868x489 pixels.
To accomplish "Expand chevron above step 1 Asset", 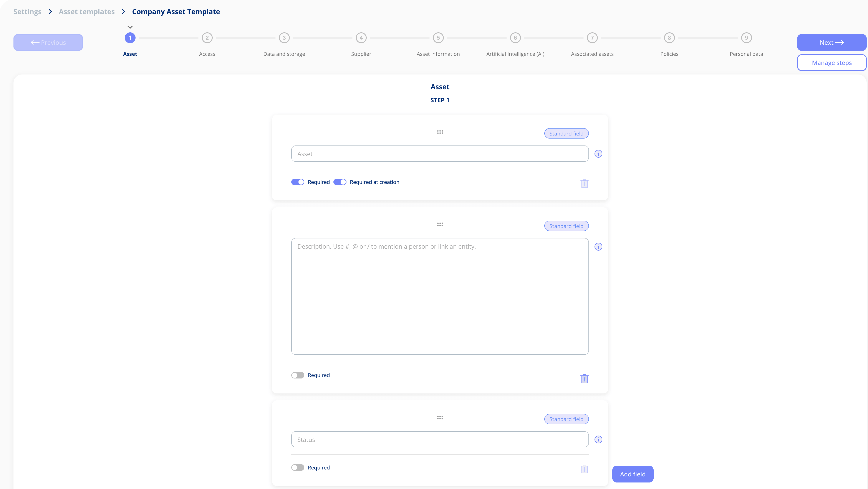I will (130, 27).
